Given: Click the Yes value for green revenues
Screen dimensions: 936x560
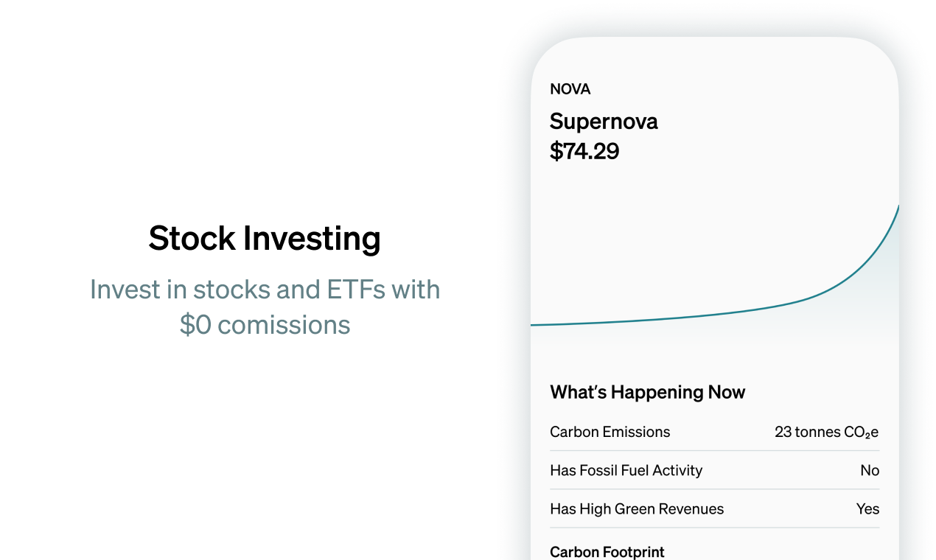Looking at the screenshot, I should coord(868,508).
